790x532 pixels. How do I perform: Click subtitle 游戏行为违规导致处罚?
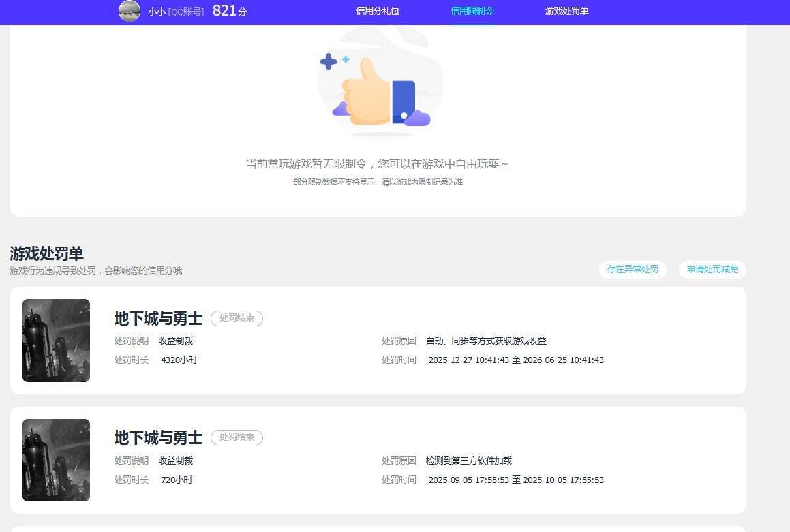click(95, 270)
